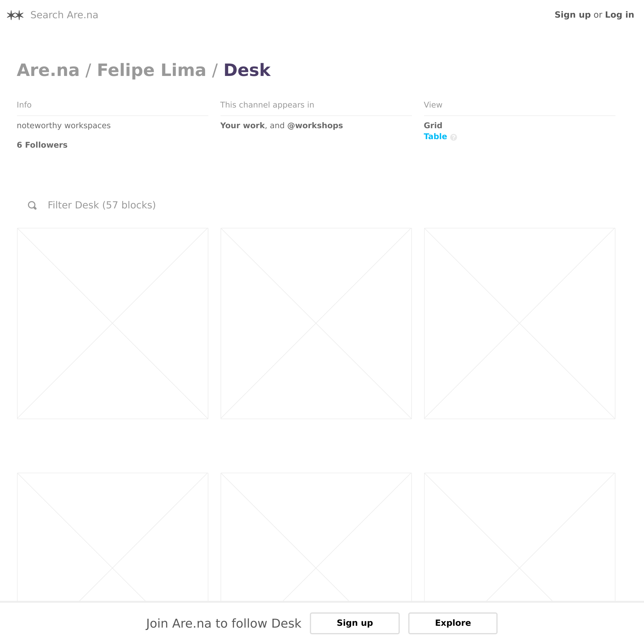The image size is (644, 644).
Task: Open the first block thumbnail
Action: point(113,323)
